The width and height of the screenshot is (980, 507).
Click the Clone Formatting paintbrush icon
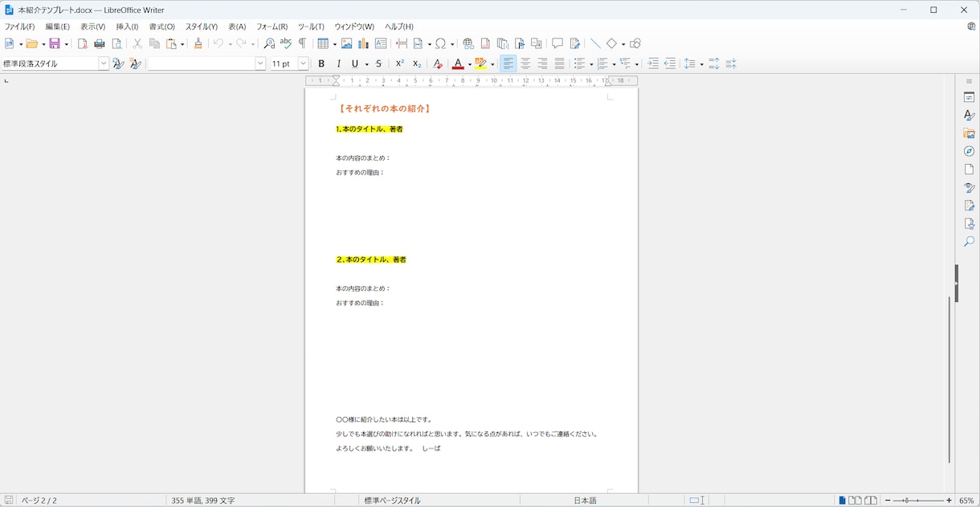(198, 44)
